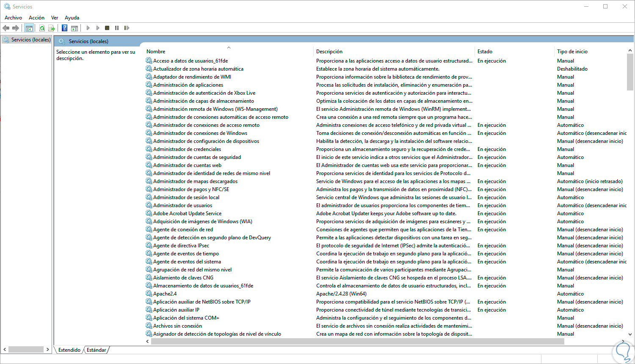635x364 pixels.
Task: Select service Acceso a datos de usuarios_61fde
Action: coord(190,60)
